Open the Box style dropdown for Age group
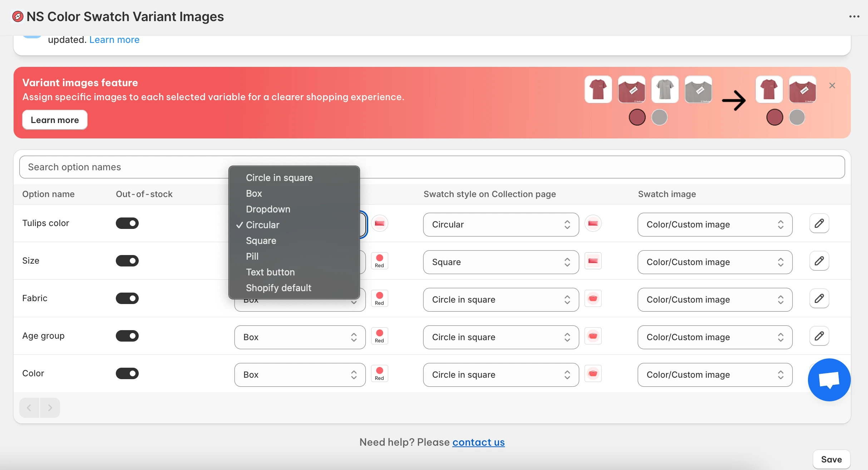Image resolution: width=868 pixels, height=470 pixels. click(x=300, y=337)
